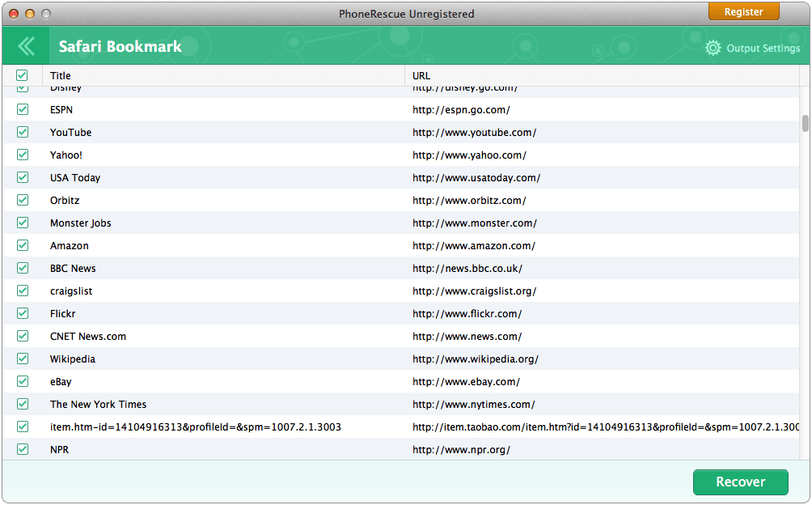Uncheck the ESPN bookmark checkbox
Viewport: 812px width, 505px height.
[x=23, y=109]
